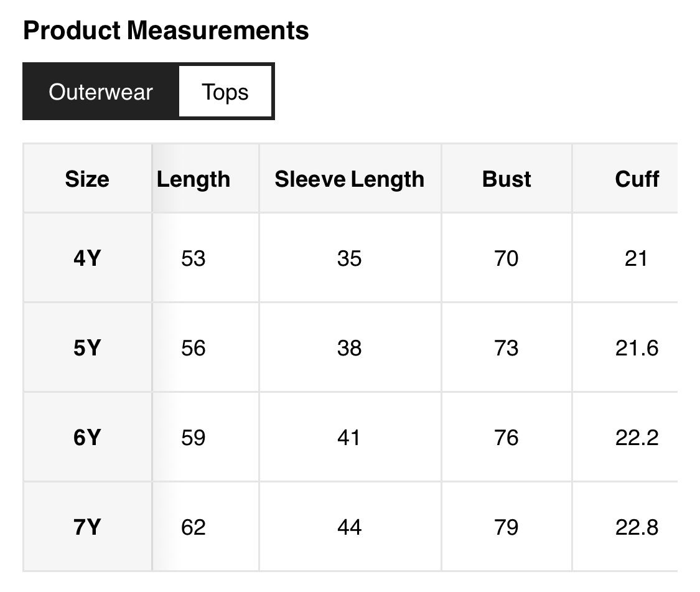
Task: Click the 4Y length value 53
Action: [x=194, y=258]
